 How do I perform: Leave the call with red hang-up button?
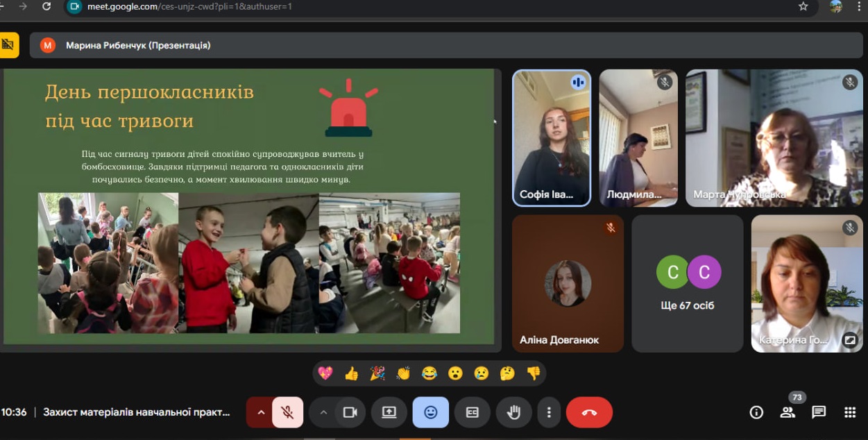[589, 412]
